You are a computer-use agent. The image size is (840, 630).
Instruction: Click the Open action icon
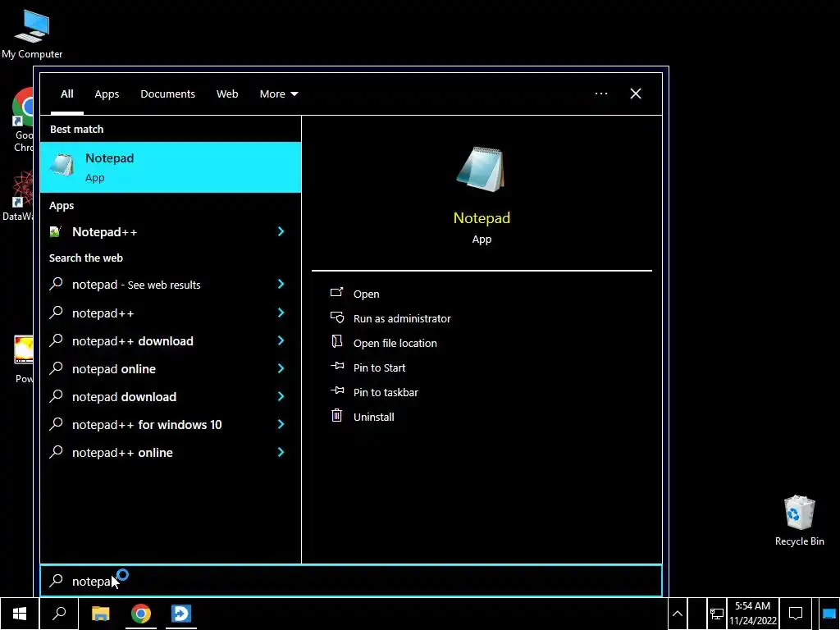336,293
